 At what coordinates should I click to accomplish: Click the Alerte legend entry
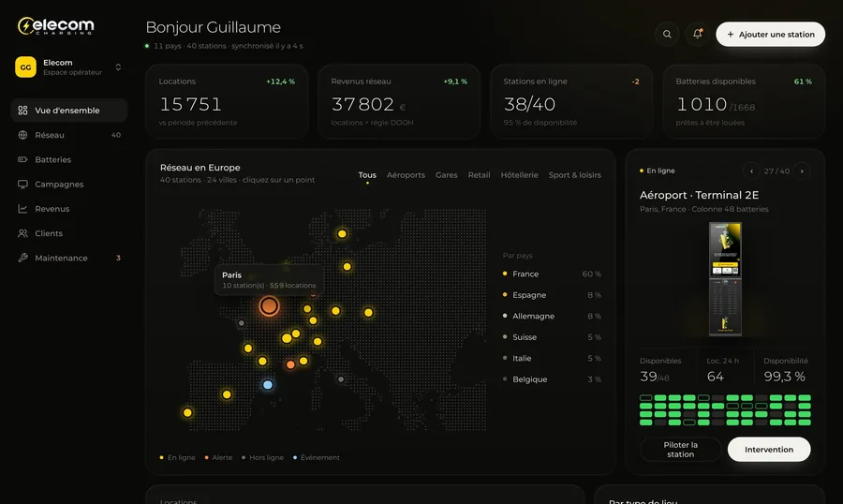[x=219, y=457]
